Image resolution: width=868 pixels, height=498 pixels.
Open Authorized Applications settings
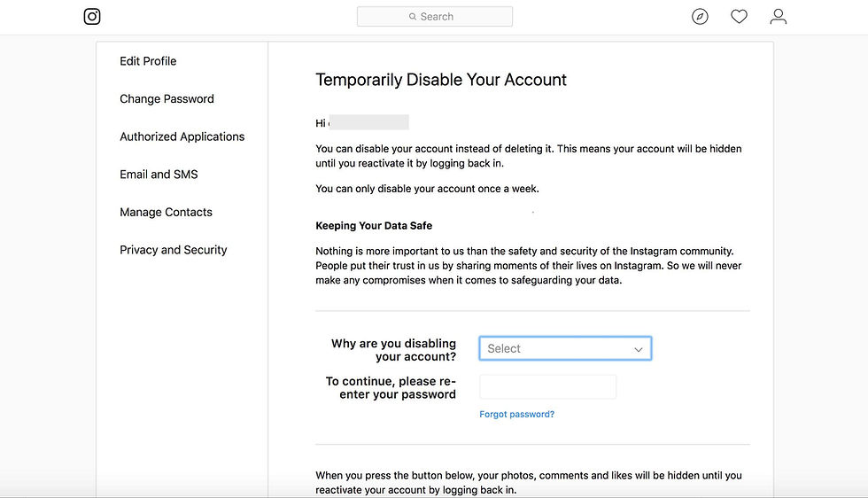click(x=182, y=136)
